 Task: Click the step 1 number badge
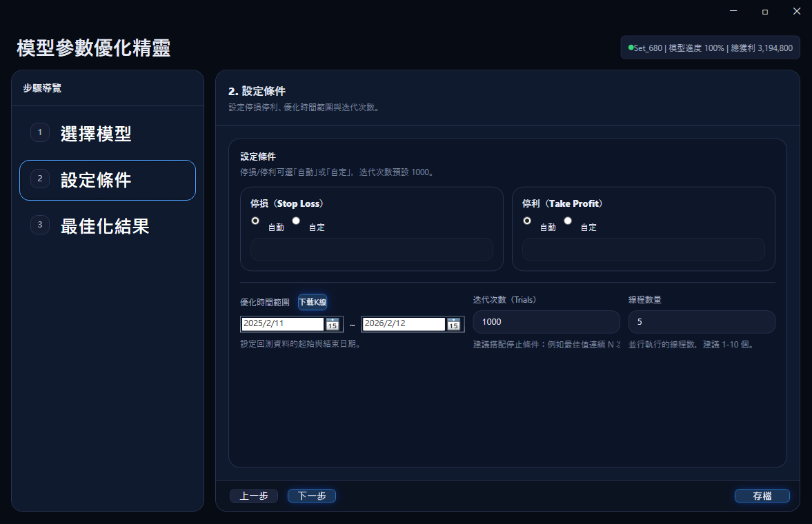40,132
